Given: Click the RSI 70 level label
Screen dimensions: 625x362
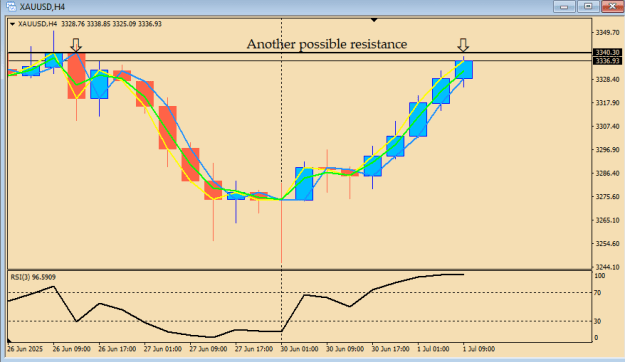Looking at the screenshot, I should click(597, 293).
